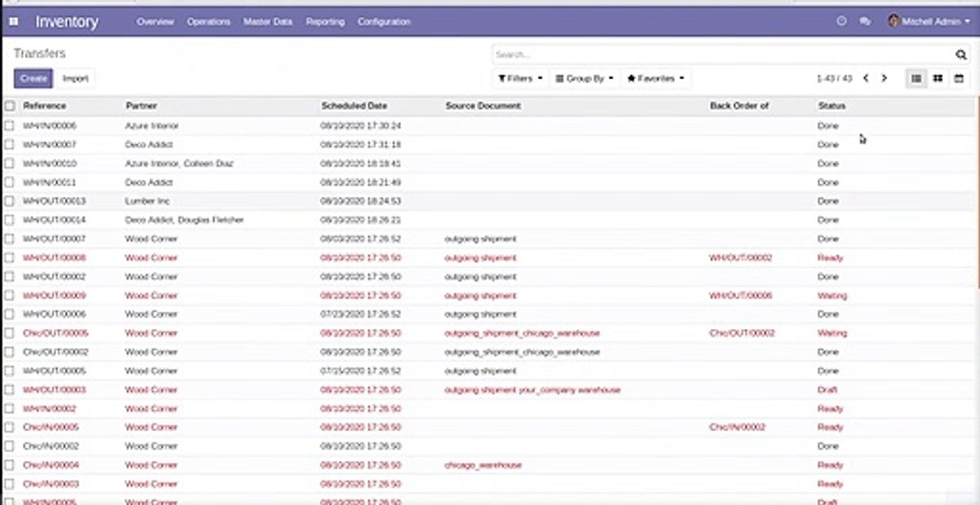Click source outgoing shipment your_company warehouse
The width and height of the screenshot is (980, 505).
point(533,390)
